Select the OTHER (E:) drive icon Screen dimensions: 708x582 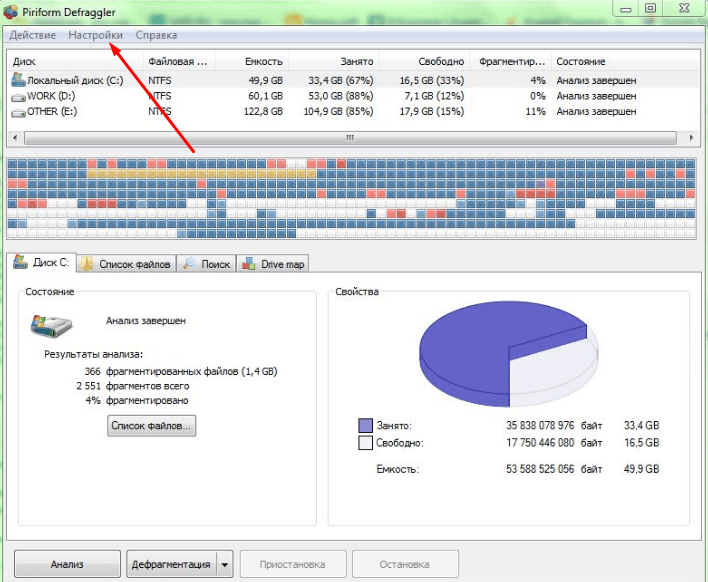(x=18, y=112)
